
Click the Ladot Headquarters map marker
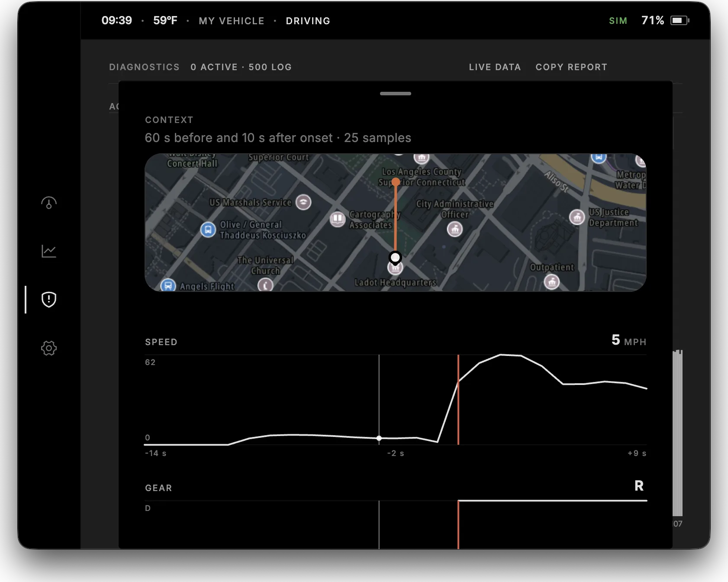(395, 268)
